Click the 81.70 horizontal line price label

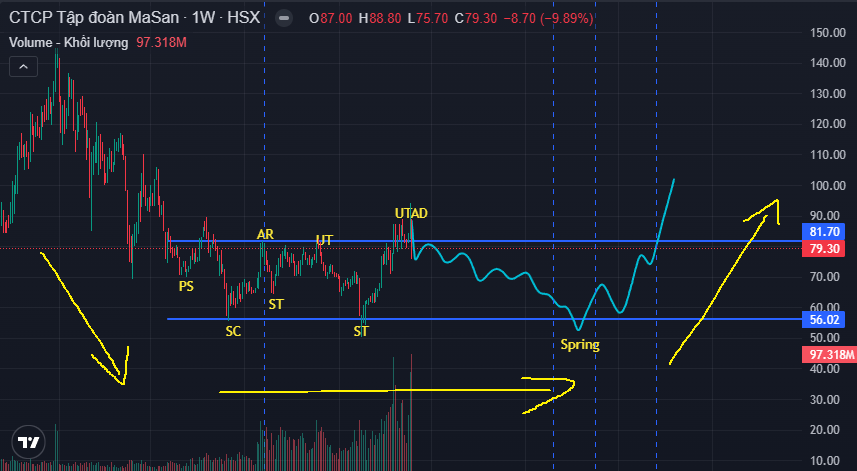pyautogui.click(x=824, y=232)
